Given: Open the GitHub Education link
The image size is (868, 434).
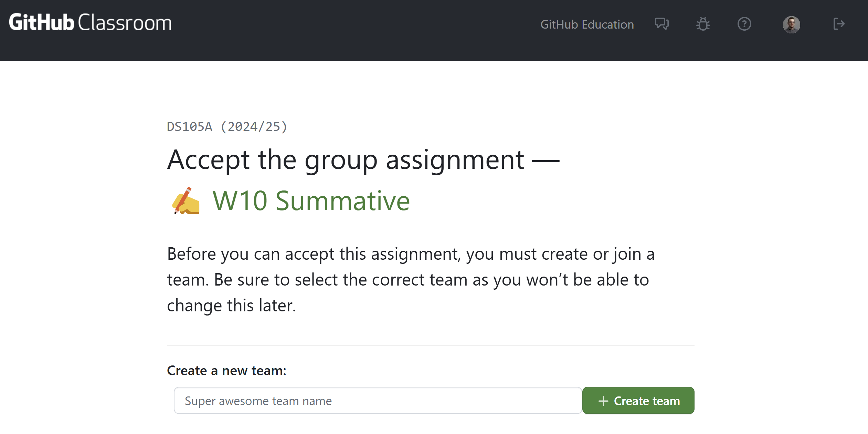Looking at the screenshot, I should point(587,24).
